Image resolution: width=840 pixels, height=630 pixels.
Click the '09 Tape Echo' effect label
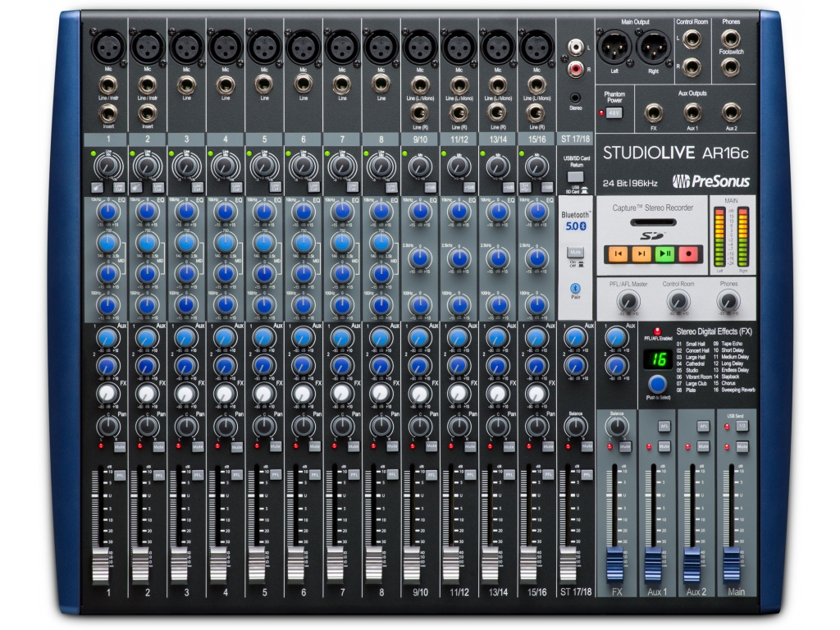point(728,344)
